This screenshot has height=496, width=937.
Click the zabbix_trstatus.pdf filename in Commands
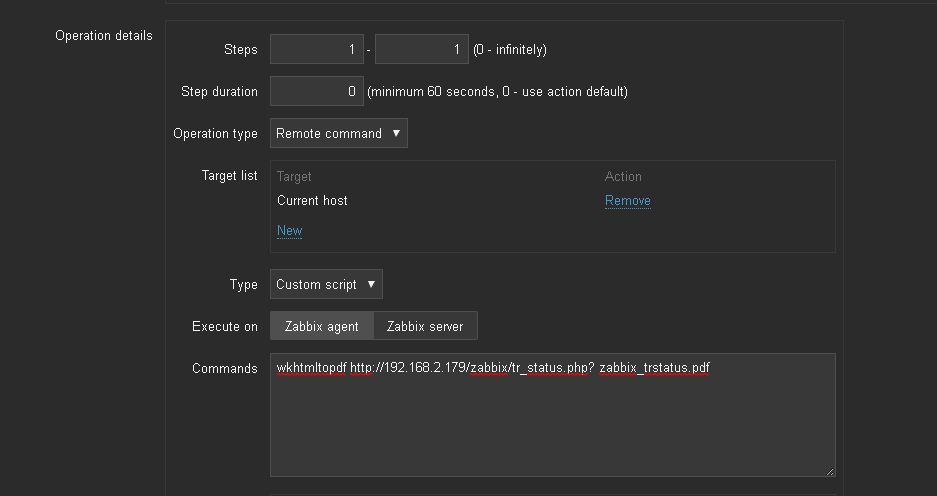(x=654, y=368)
